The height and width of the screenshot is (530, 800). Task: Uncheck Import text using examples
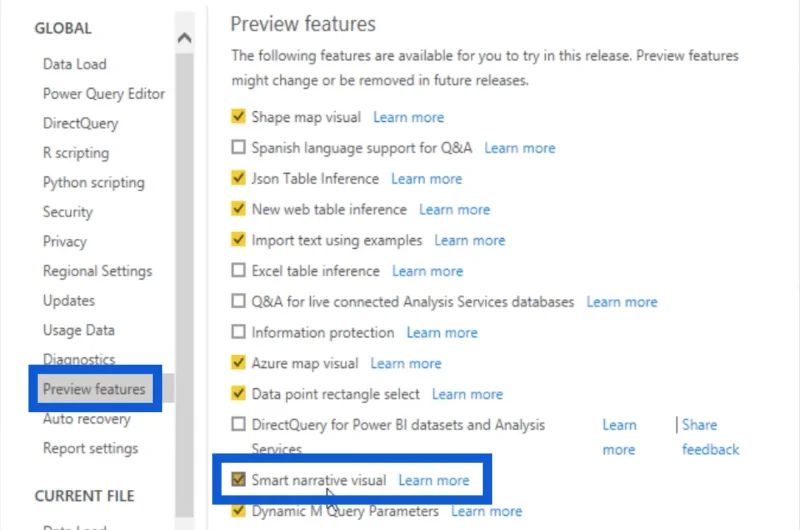click(238, 239)
